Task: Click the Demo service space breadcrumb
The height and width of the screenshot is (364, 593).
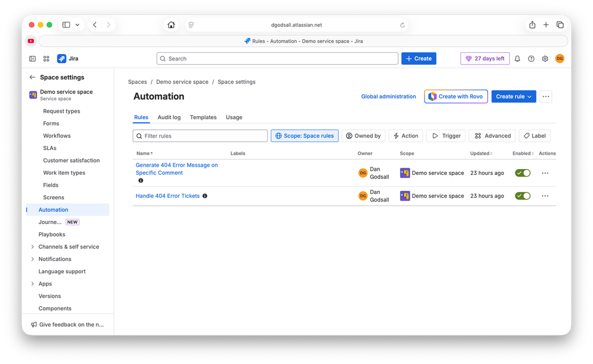Action: [182, 82]
